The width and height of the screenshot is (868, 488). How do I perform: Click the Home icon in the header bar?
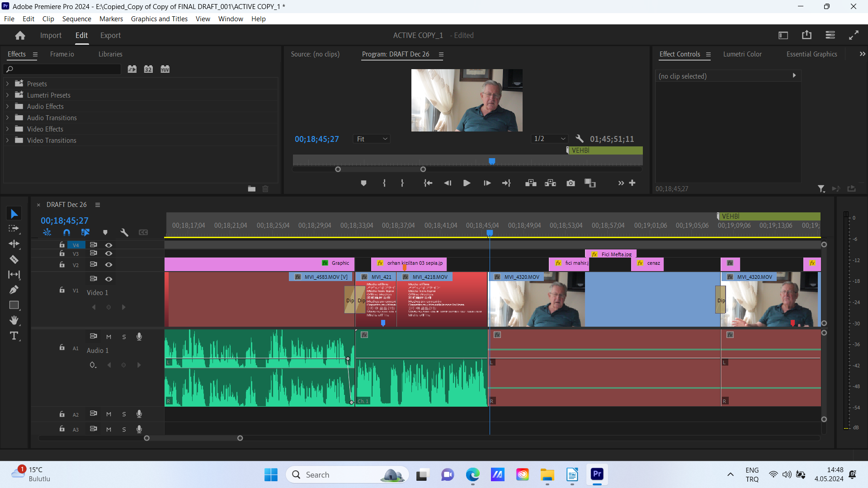coord(19,35)
